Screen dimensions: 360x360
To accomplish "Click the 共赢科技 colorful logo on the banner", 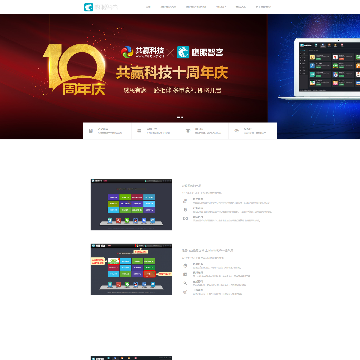I will [143, 52].
